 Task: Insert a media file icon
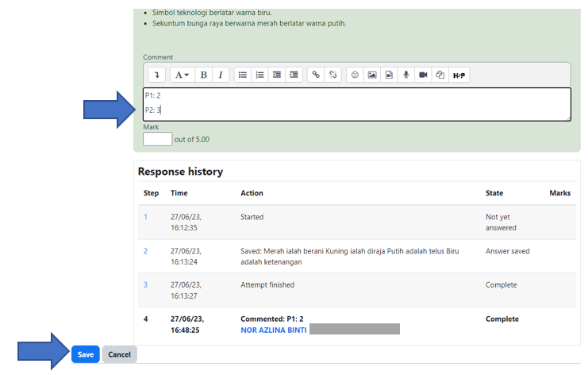click(389, 75)
